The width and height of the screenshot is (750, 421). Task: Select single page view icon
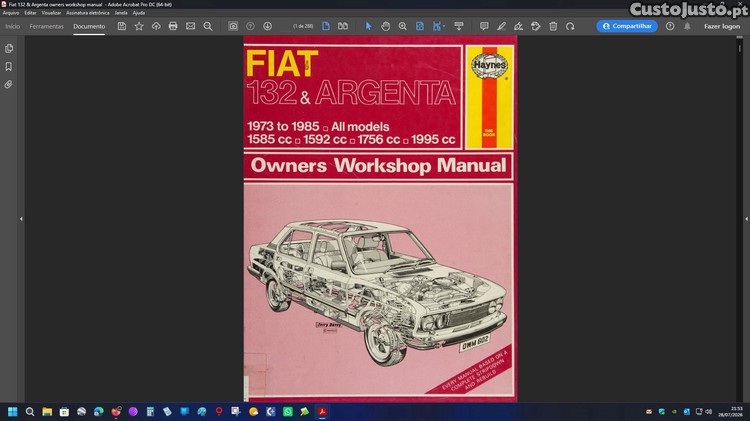326,26
